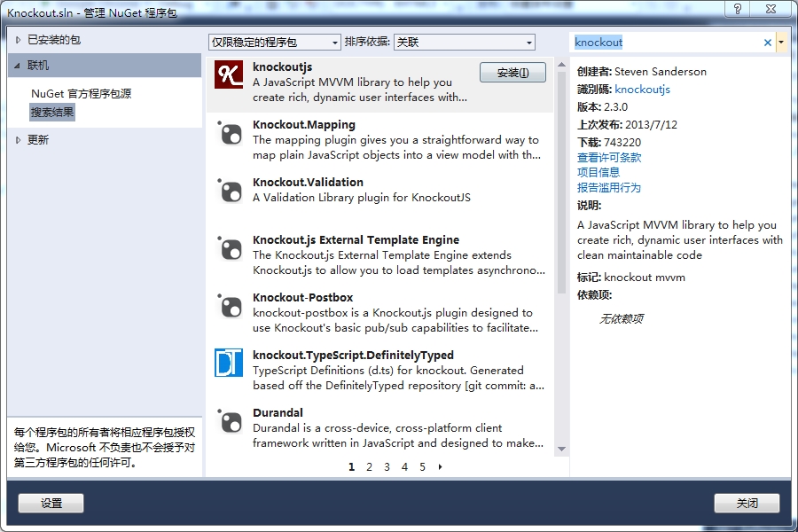Click the 关闭 button
Image resolution: width=798 pixels, height=532 pixels.
(x=747, y=503)
